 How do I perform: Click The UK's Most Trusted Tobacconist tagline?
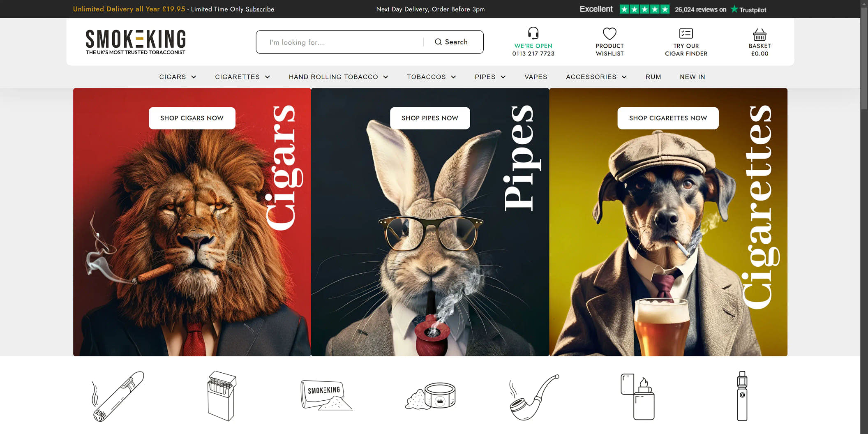(x=136, y=52)
